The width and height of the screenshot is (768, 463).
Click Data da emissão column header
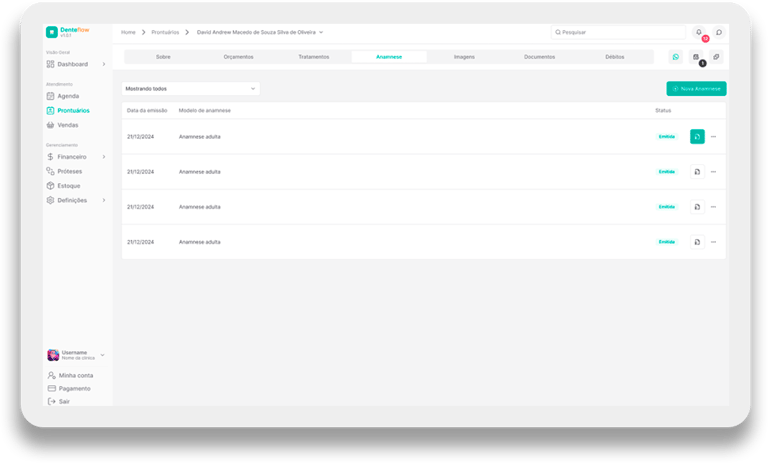(147, 111)
